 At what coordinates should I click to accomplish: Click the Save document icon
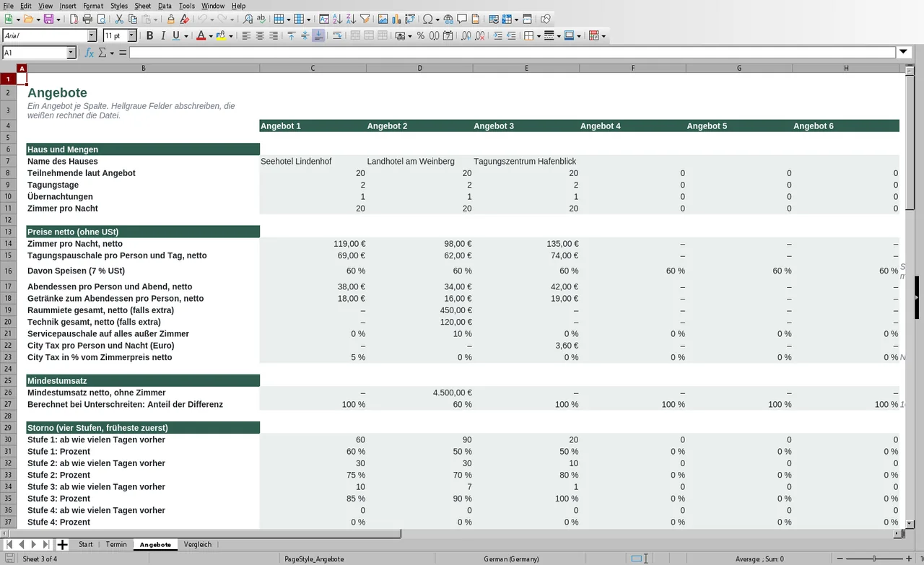[48, 19]
